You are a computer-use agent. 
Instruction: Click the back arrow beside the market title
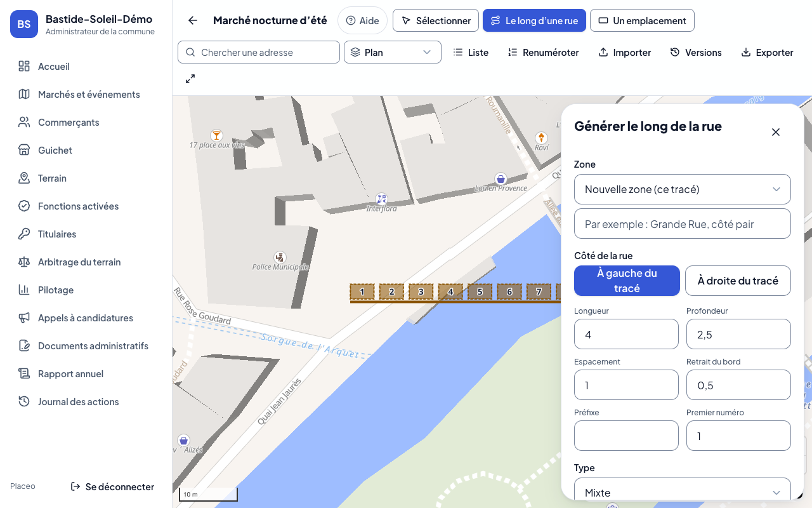[x=193, y=20]
